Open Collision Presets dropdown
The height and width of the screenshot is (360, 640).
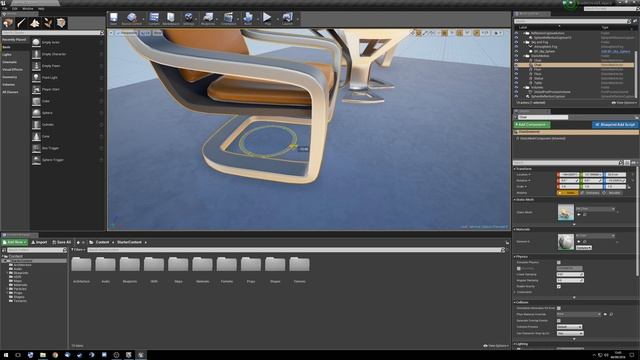(570, 327)
